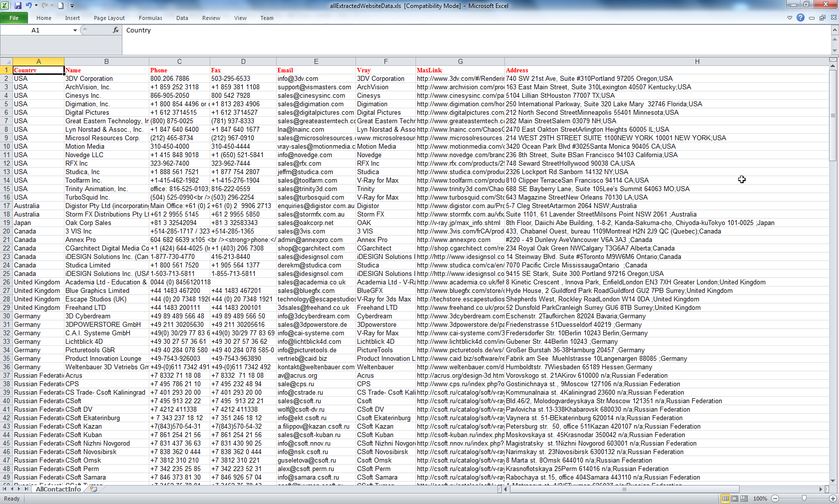Select row 17 header

click(6, 206)
